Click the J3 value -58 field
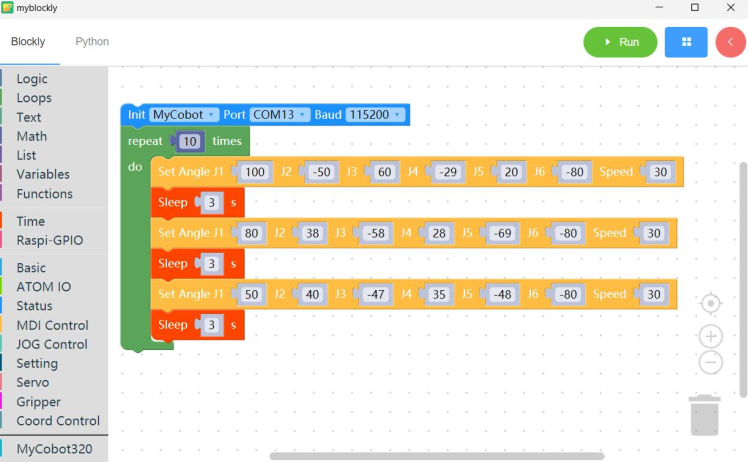 pyautogui.click(x=375, y=233)
